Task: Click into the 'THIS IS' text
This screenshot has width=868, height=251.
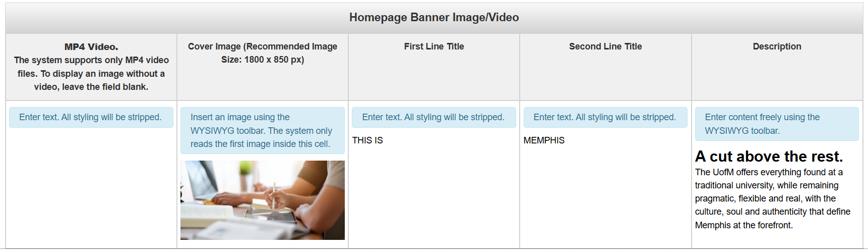Action: tap(367, 140)
